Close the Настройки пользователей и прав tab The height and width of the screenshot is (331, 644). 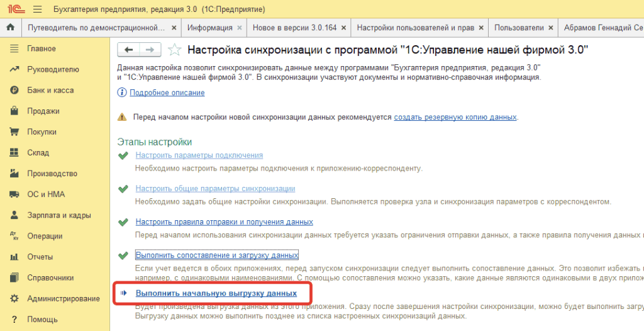pyautogui.click(x=481, y=28)
